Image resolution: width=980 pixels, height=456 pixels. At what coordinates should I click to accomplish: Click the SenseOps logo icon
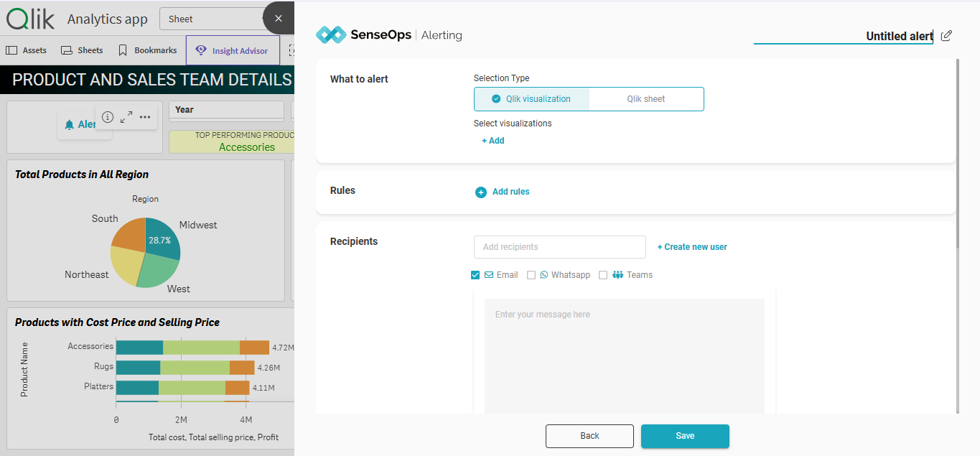click(331, 34)
